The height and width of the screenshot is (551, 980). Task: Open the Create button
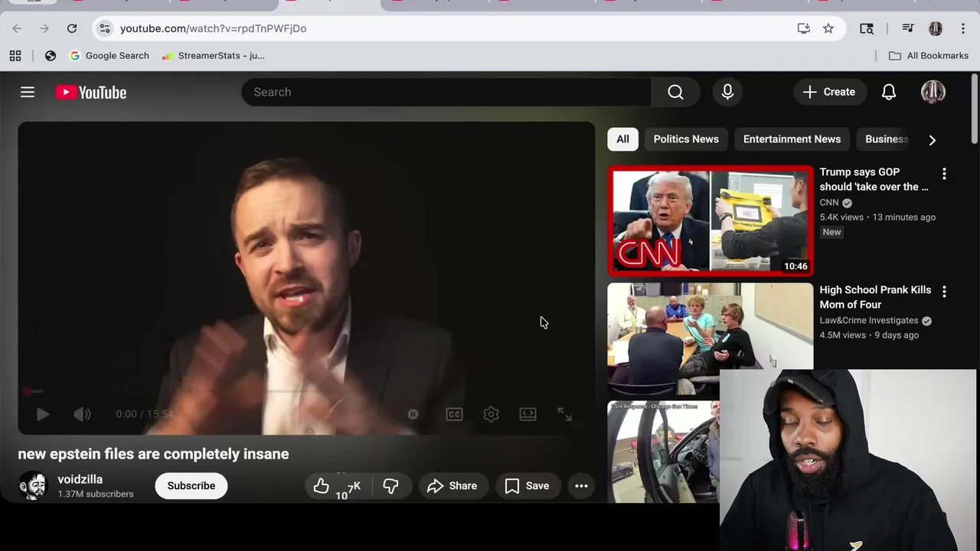829,92
